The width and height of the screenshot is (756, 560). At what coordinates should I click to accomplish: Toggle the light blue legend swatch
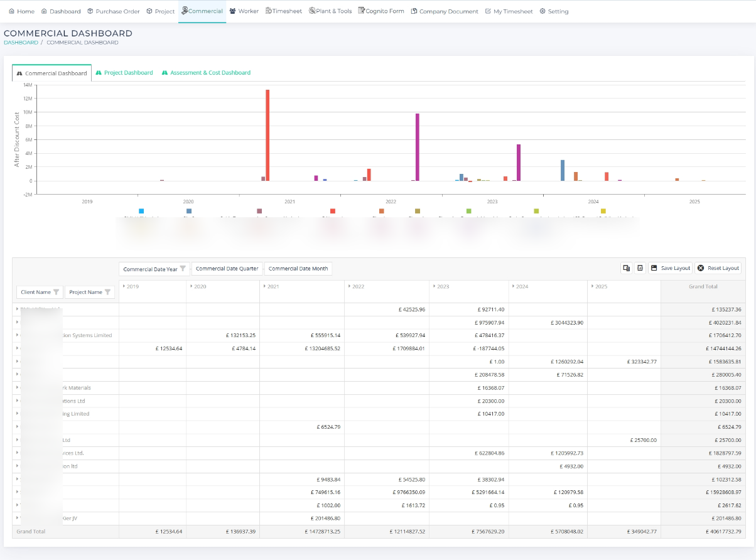pyautogui.click(x=141, y=211)
